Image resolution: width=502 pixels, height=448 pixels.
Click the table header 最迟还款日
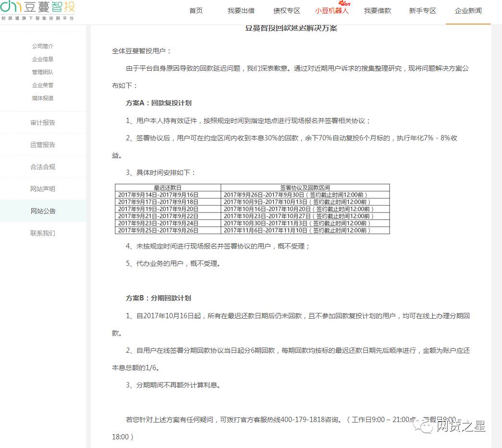168,188
